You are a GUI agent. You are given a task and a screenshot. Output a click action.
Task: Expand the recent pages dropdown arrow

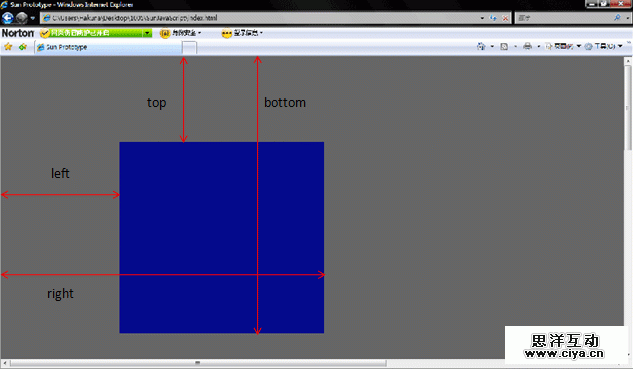click(33, 18)
